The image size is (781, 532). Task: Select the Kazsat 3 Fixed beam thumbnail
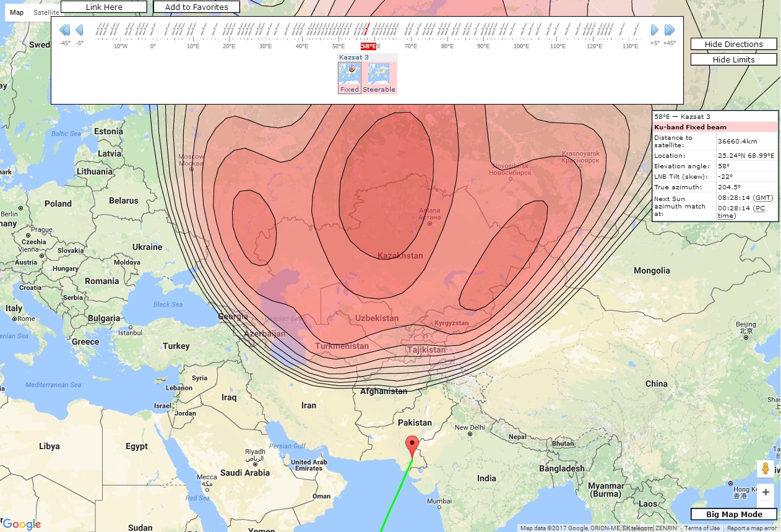[x=350, y=78]
